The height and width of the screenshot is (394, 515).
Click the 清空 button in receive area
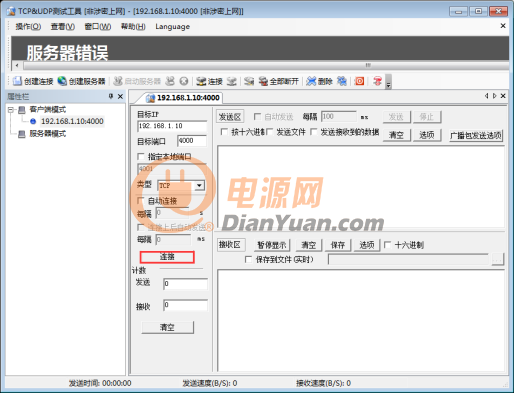pos(308,245)
